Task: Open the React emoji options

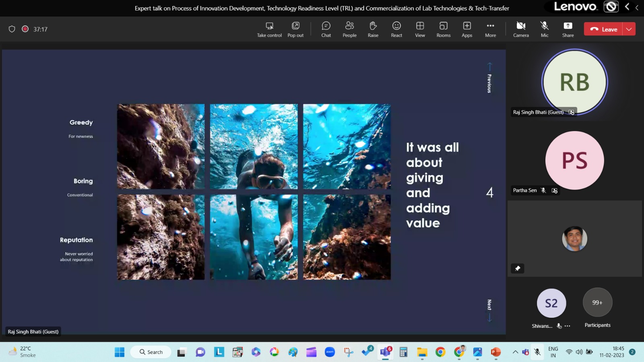Action: [x=396, y=29]
